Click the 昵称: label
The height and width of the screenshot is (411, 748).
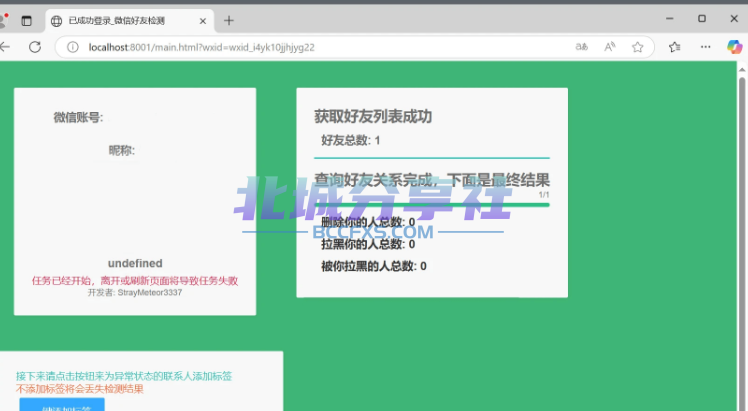[x=122, y=151]
